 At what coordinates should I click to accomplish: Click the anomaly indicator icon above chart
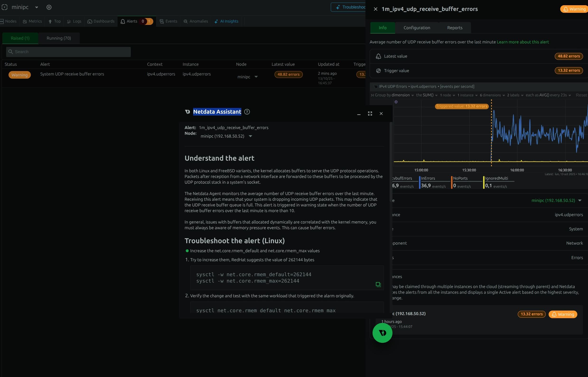(x=396, y=102)
